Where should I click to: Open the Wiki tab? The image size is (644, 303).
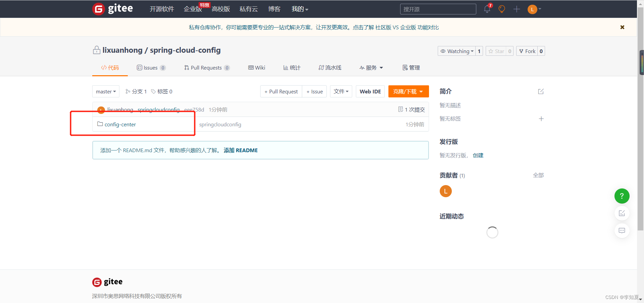(x=257, y=68)
